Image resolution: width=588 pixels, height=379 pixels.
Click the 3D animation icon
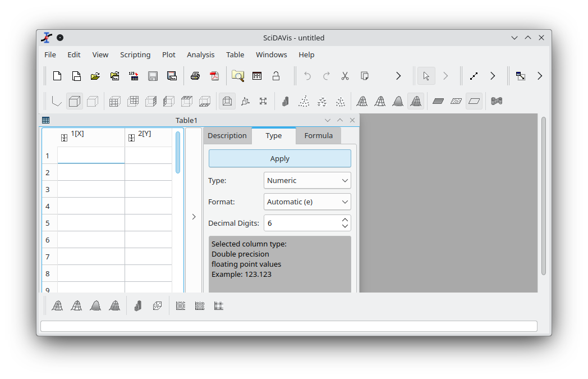497,101
